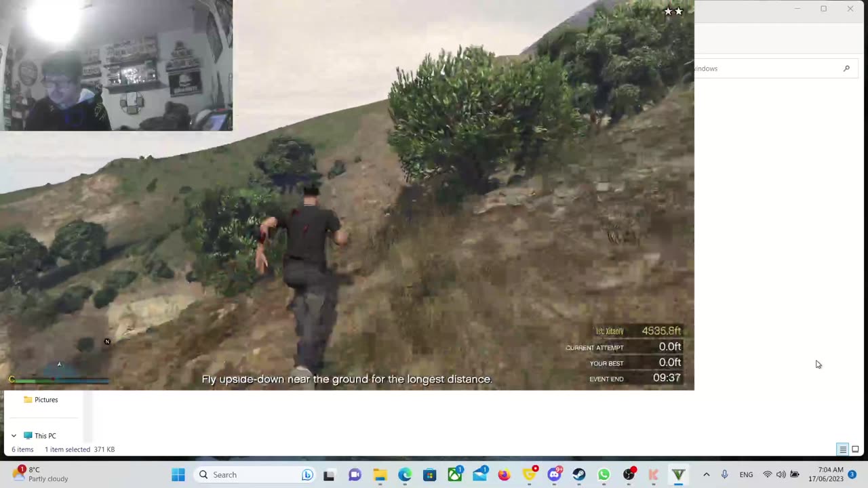The height and width of the screenshot is (488, 868).
Task: Minimize the File Explorer window
Action: coord(797,9)
